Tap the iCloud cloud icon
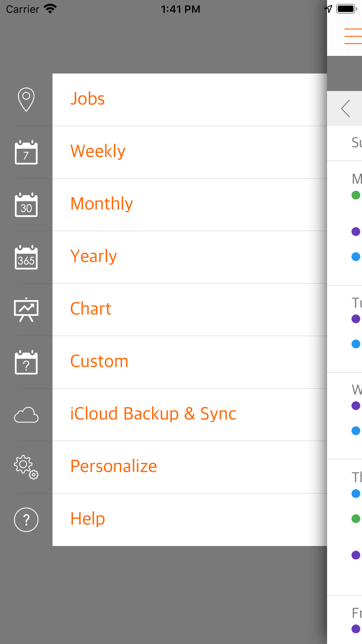 [x=26, y=415]
